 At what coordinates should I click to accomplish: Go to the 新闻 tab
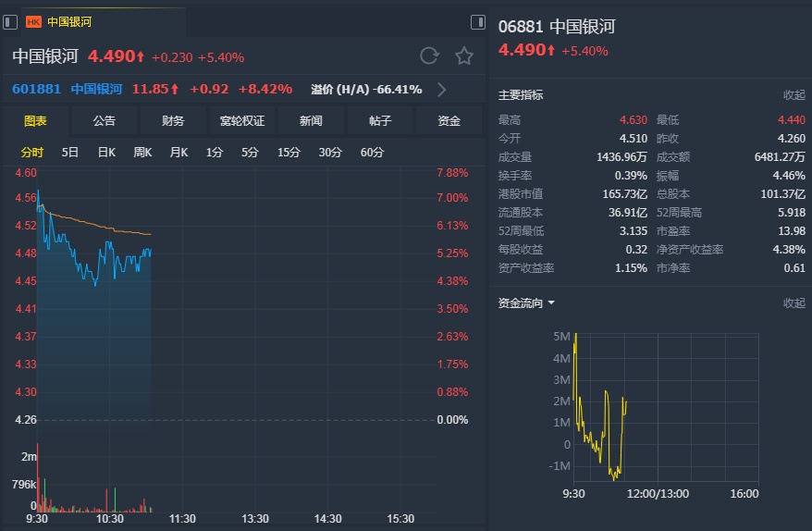pyautogui.click(x=312, y=121)
